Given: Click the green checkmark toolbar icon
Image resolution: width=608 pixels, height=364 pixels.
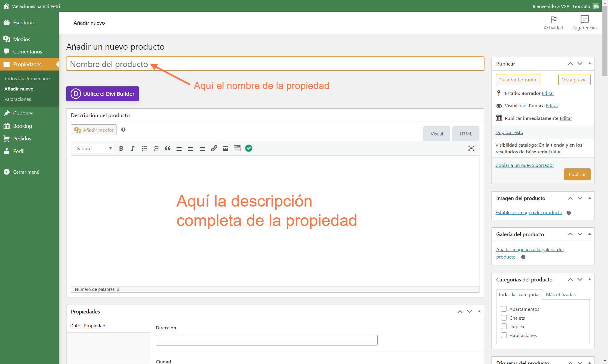Looking at the screenshot, I should click(x=249, y=148).
